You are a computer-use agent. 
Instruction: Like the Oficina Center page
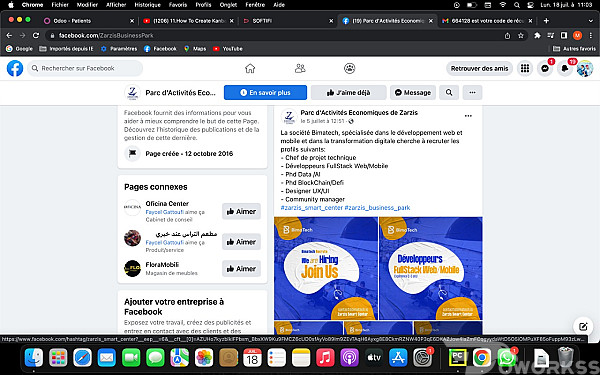[241, 211]
